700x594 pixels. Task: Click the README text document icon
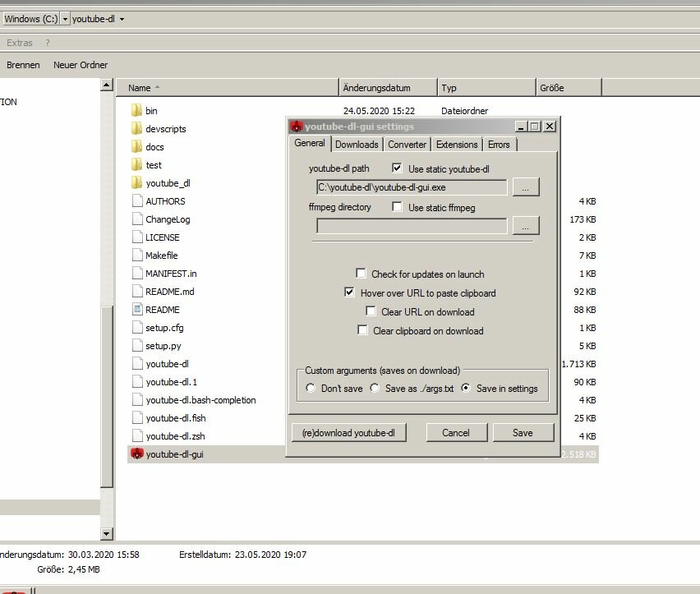tap(137, 309)
